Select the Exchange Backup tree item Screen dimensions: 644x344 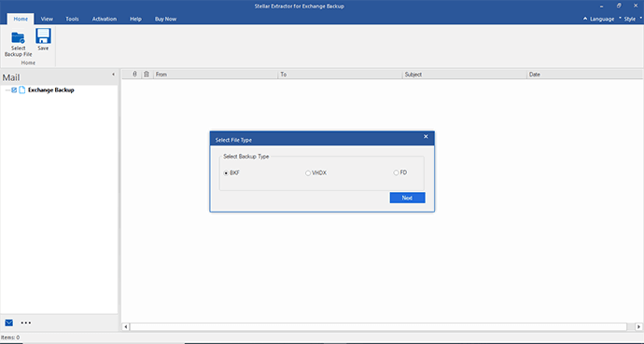pos(51,89)
